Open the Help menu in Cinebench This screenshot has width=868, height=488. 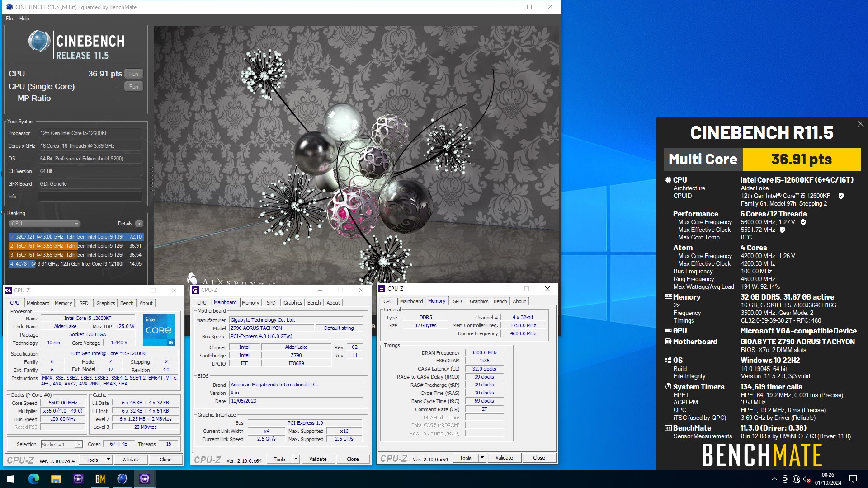[24, 19]
